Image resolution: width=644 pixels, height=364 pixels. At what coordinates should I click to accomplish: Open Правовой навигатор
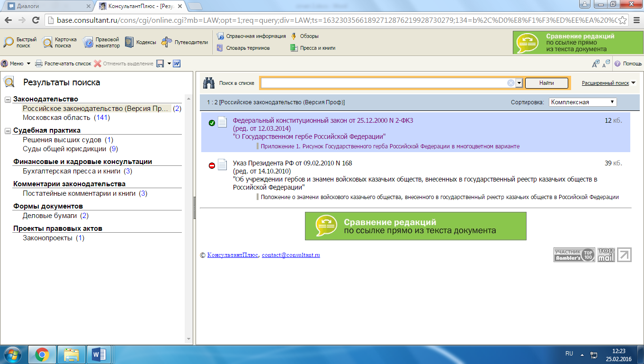(x=102, y=42)
